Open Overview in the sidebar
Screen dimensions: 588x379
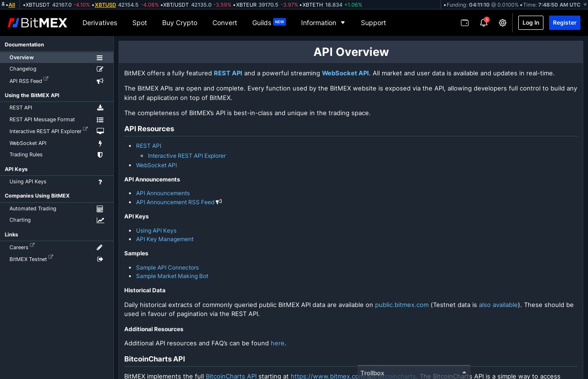[56, 57]
